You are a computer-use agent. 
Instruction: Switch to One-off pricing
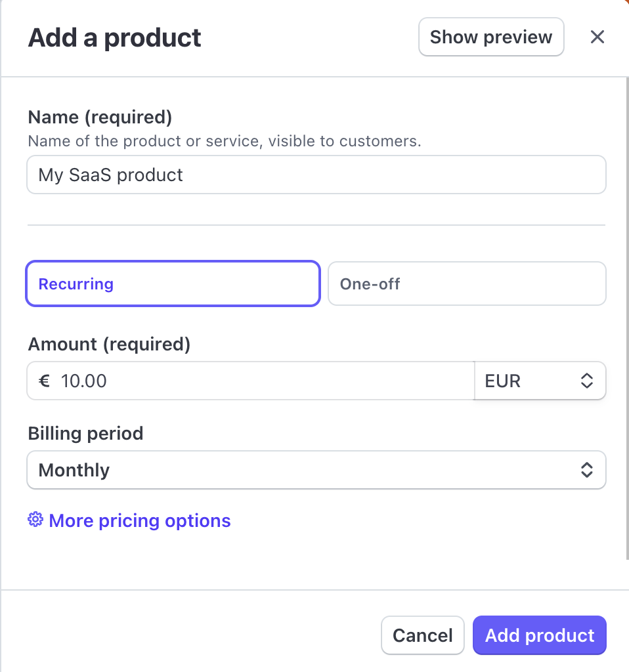(467, 284)
